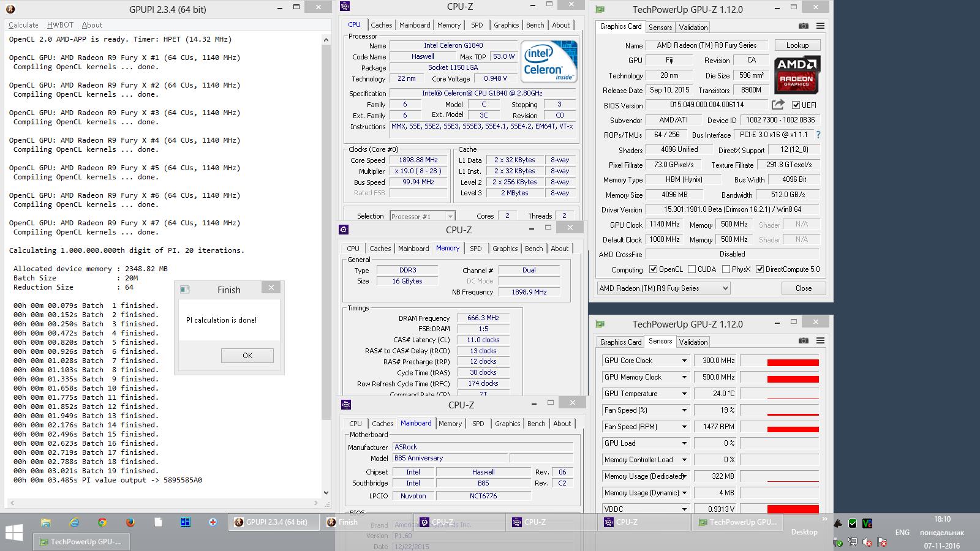Click the Finish taskbar button
The height and width of the screenshot is (551, 980).
click(367, 522)
